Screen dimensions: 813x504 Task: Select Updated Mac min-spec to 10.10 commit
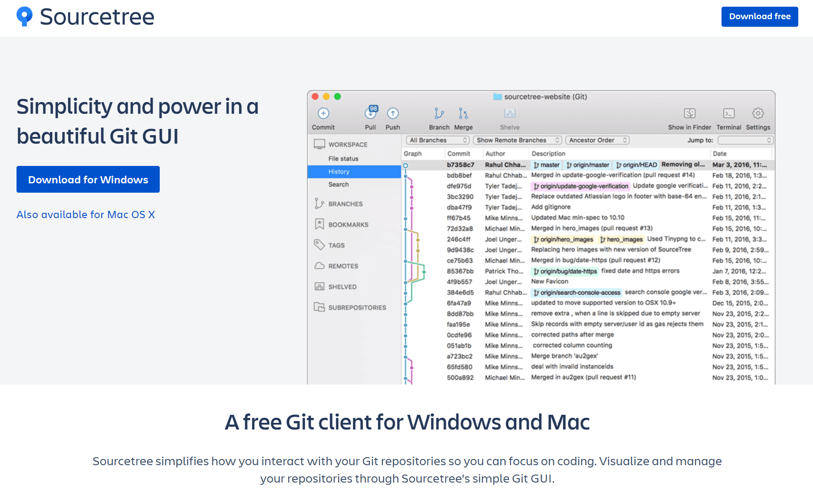click(577, 218)
